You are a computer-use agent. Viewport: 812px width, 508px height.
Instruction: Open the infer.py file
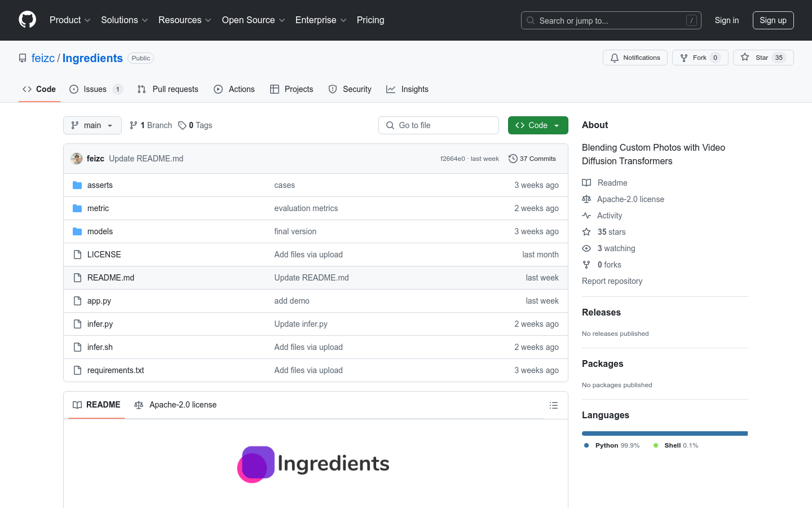(100, 324)
